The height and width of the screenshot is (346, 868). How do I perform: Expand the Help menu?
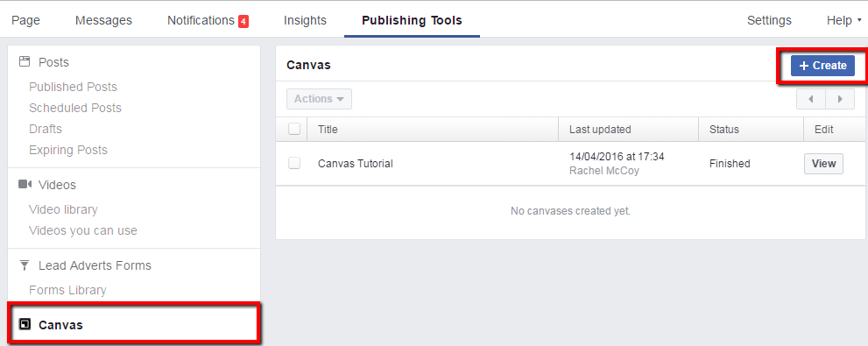pyautogui.click(x=843, y=20)
